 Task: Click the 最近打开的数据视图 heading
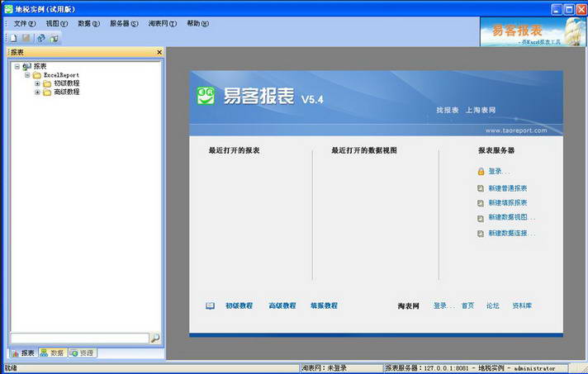pyautogui.click(x=363, y=150)
